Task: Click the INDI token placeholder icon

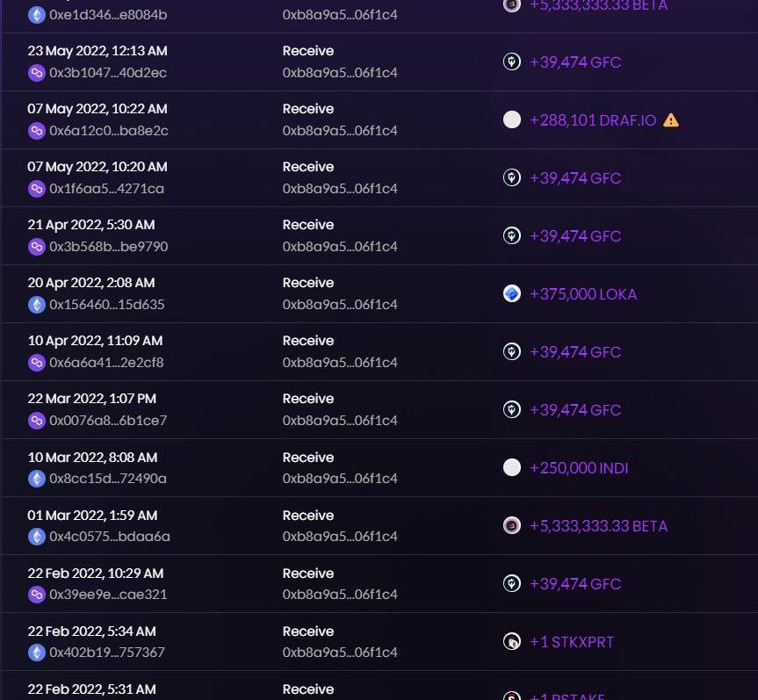Action: coord(512,468)
